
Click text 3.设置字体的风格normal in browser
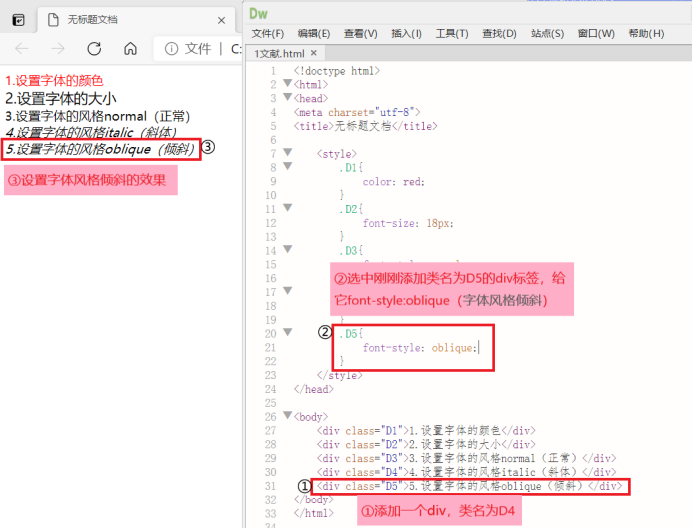click(x=98, y=116)
